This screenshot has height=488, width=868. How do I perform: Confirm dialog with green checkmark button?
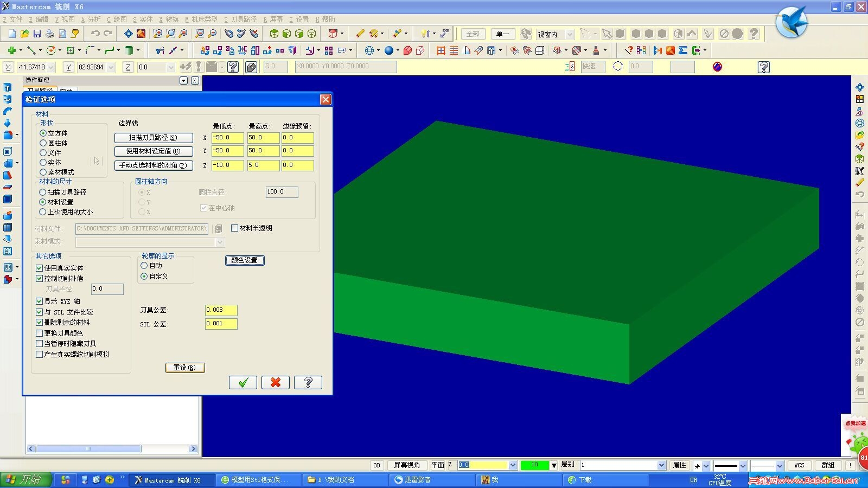(243, 382)
